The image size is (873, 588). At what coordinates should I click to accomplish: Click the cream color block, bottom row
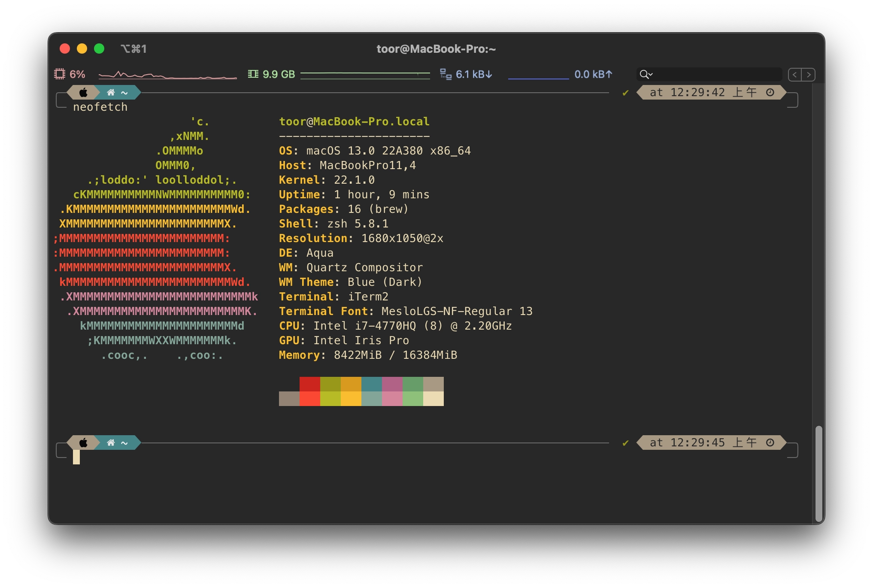click(433, 399)
